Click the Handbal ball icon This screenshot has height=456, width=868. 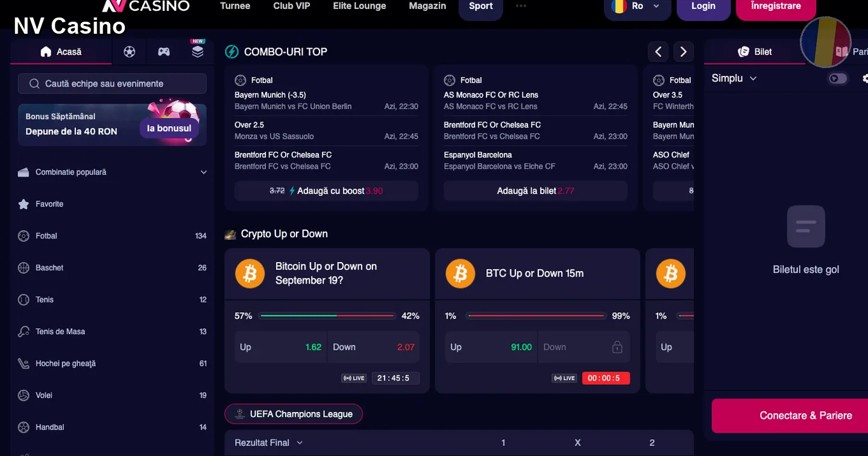(24, 428)
